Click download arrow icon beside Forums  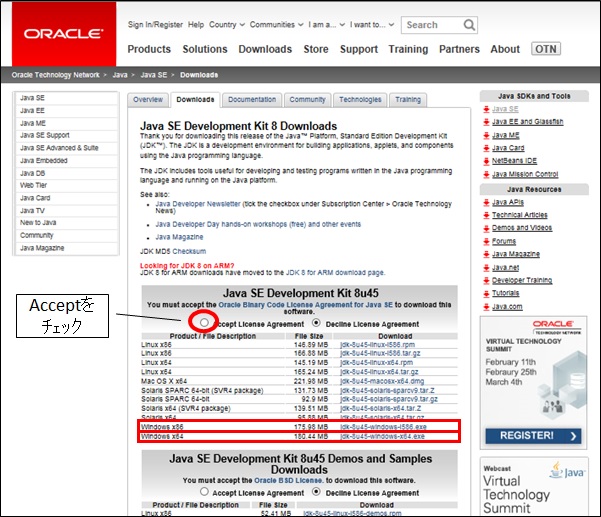click(486, 242)
